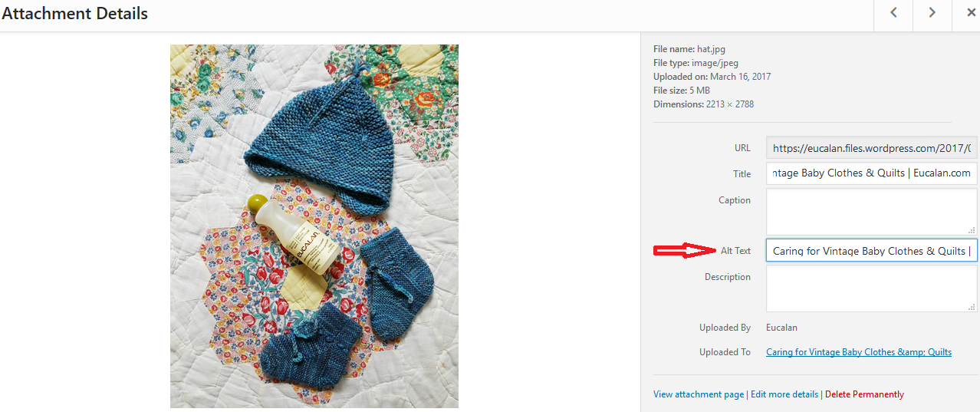Click the Caption label
The width and height of the screenshot is (980, 412).
point(735,200)
